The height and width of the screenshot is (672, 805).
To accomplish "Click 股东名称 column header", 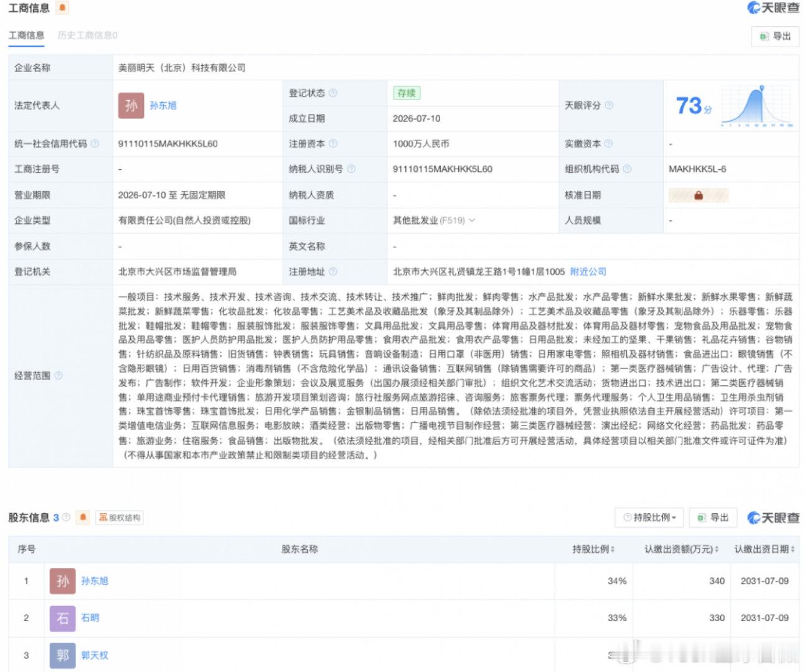I will pos(299,549).
